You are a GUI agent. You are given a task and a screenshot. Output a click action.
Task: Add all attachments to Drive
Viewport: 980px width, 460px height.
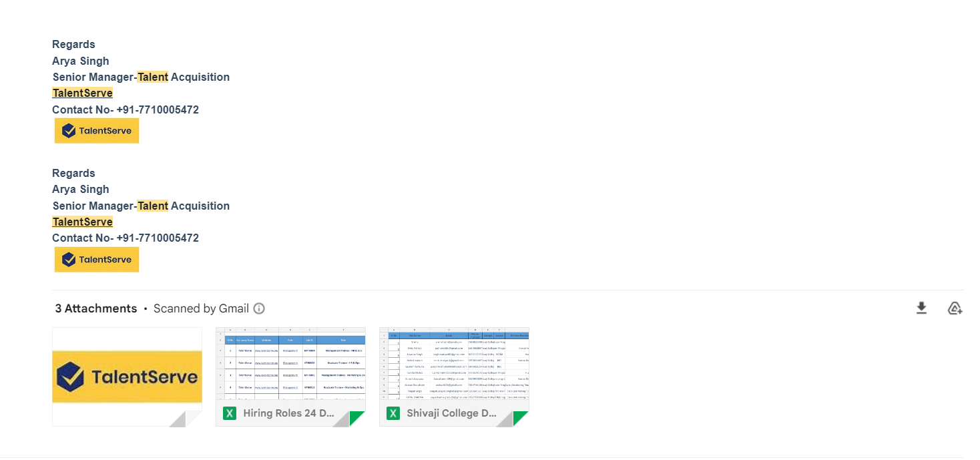click(955, 308)
